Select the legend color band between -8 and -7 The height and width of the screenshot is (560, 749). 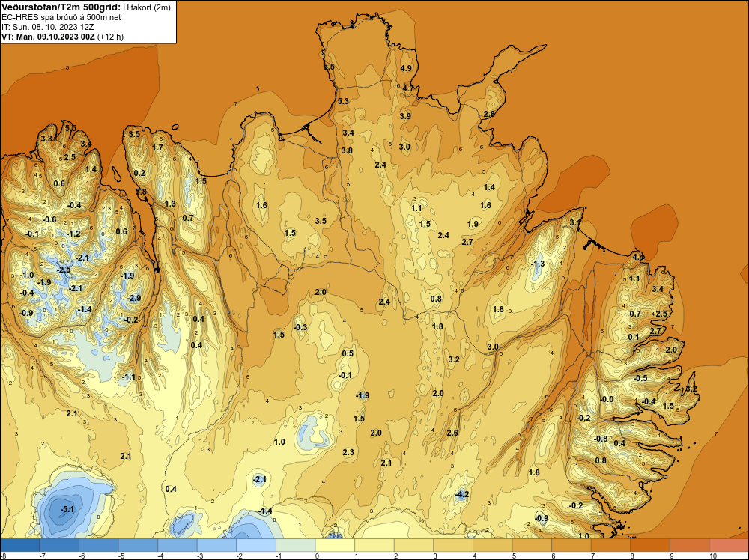point(20,545)
